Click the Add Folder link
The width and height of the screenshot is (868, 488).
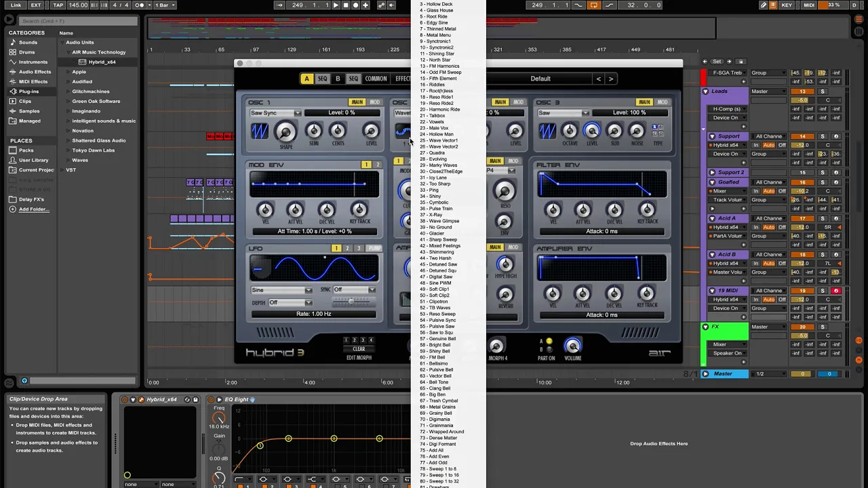pyautogui.click(x=33, y=209)
